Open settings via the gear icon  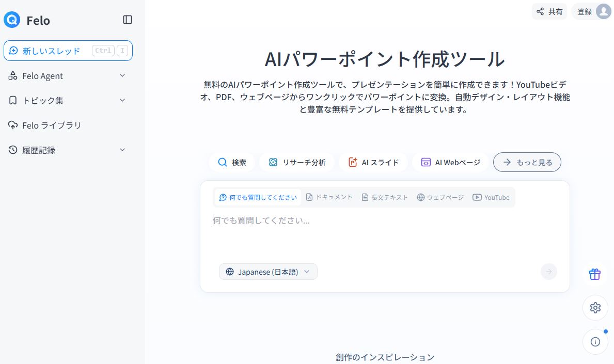coord(595,308)
